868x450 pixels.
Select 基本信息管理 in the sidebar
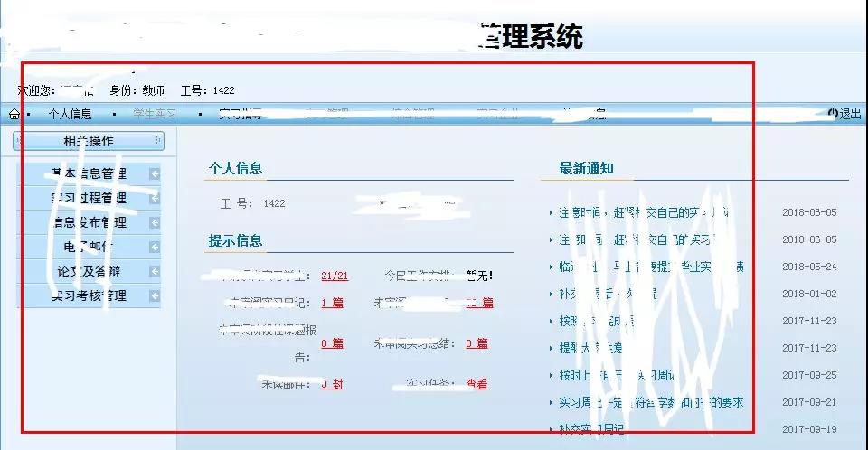point(90,173)
